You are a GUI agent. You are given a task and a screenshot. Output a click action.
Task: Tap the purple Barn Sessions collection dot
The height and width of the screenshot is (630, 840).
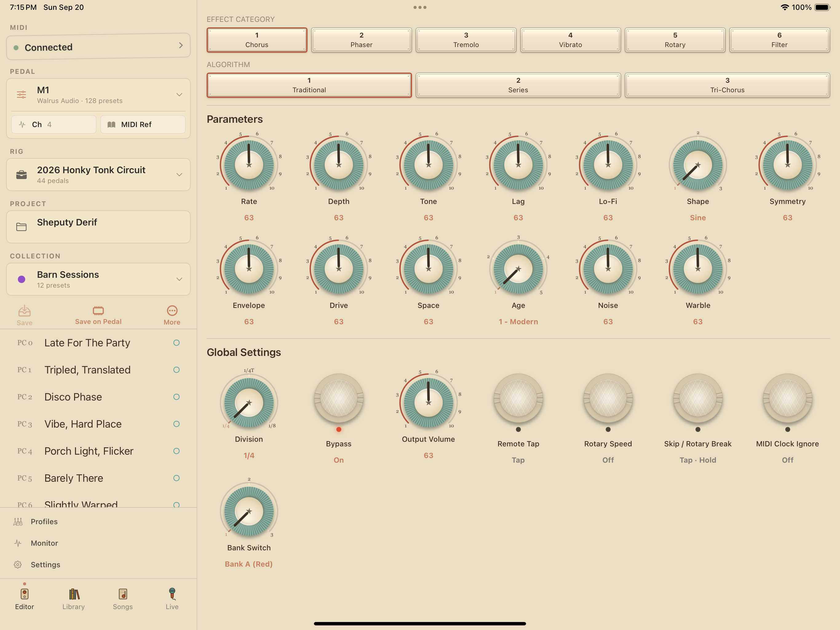click(22, 279)
